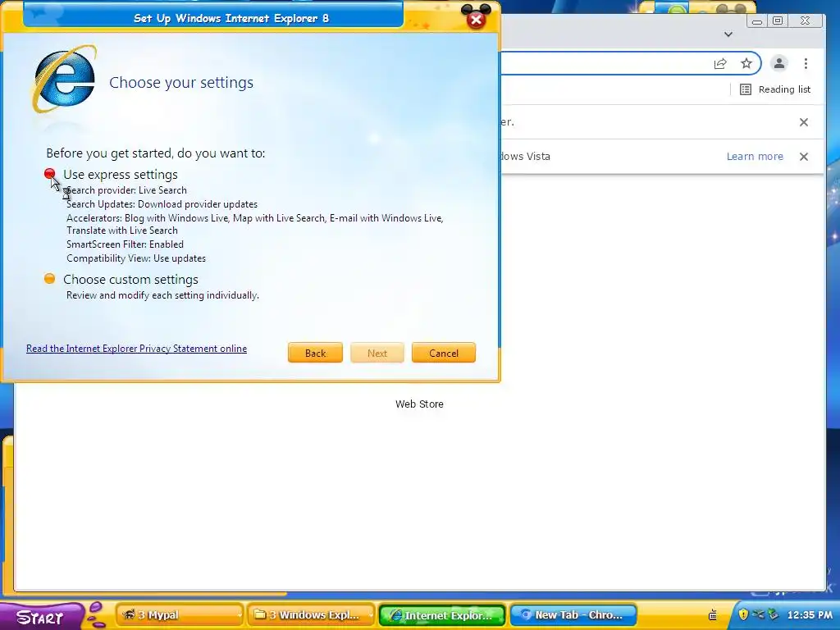Select the Choose custom settings option
The height and width of the screenshot is (630, 840).
coord(50,279)
